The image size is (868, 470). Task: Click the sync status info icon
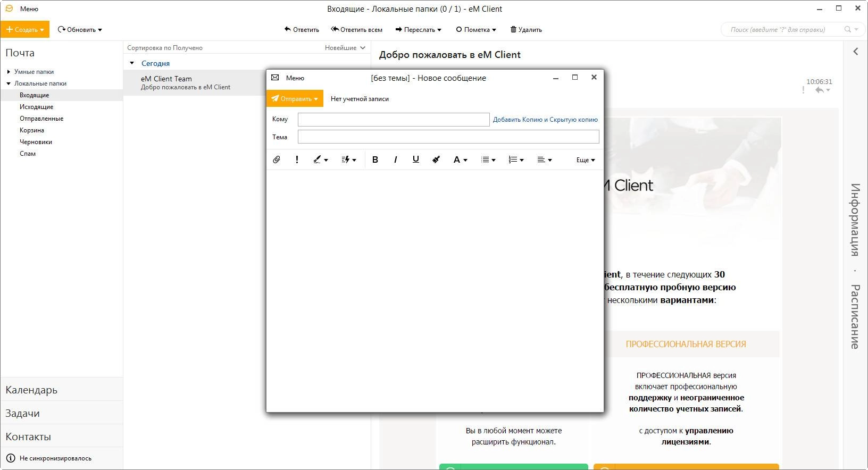coord(10,458)
